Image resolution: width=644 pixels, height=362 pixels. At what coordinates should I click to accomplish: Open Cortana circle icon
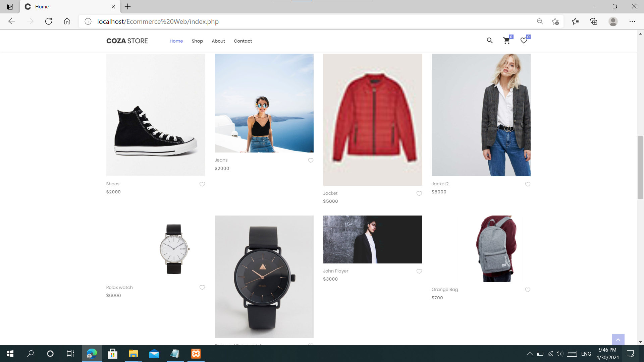coord(50,354)
